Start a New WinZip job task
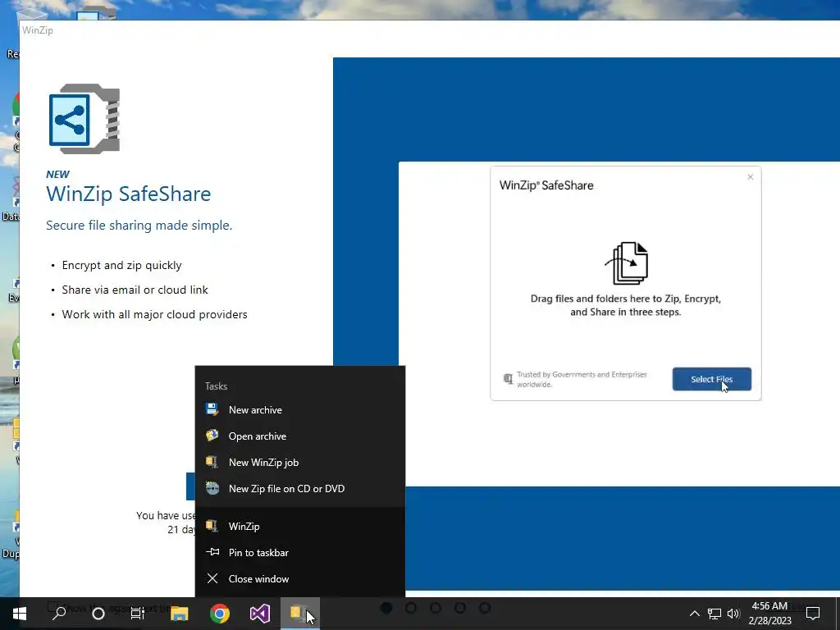Viewport: 840px width, 630px height. 300,463
